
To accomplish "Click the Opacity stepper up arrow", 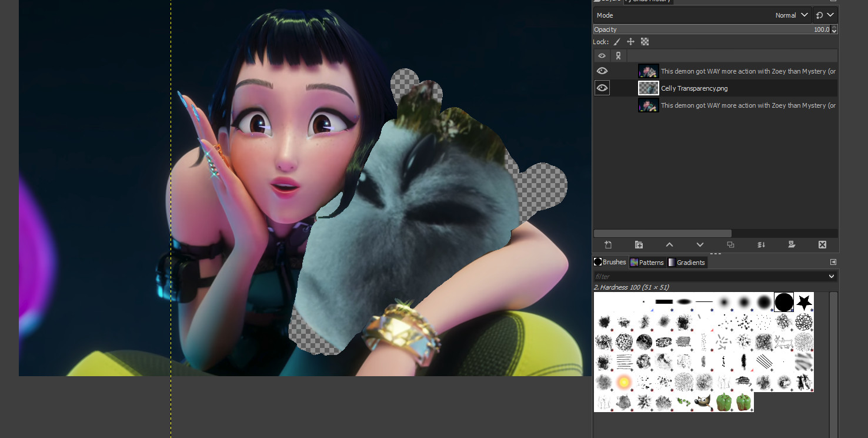I will point(834,27).
